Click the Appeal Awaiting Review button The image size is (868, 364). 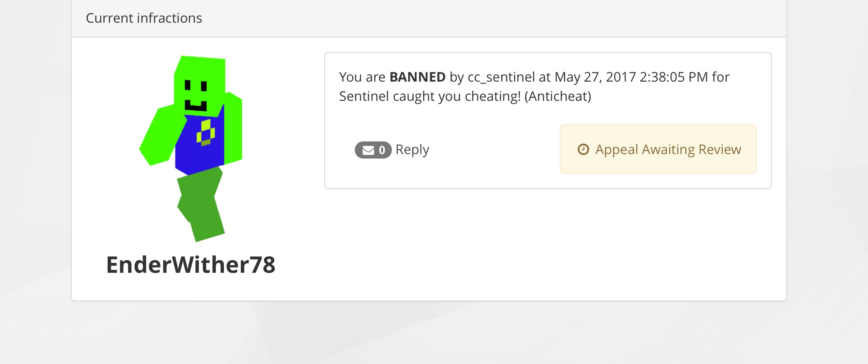click(x=658, y=149)
